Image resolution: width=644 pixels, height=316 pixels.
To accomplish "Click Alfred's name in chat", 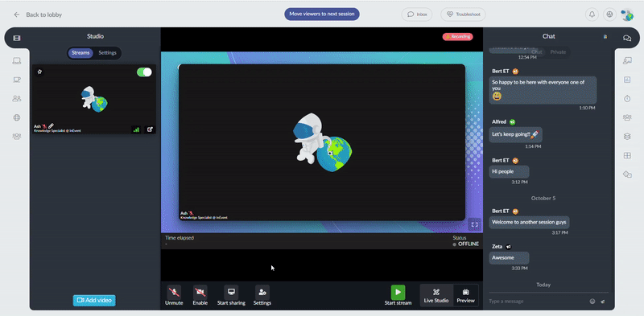I will [499, 122].
